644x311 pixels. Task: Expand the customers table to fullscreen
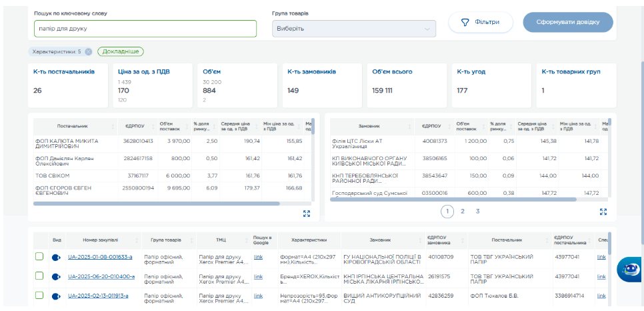tap(603, 212)
